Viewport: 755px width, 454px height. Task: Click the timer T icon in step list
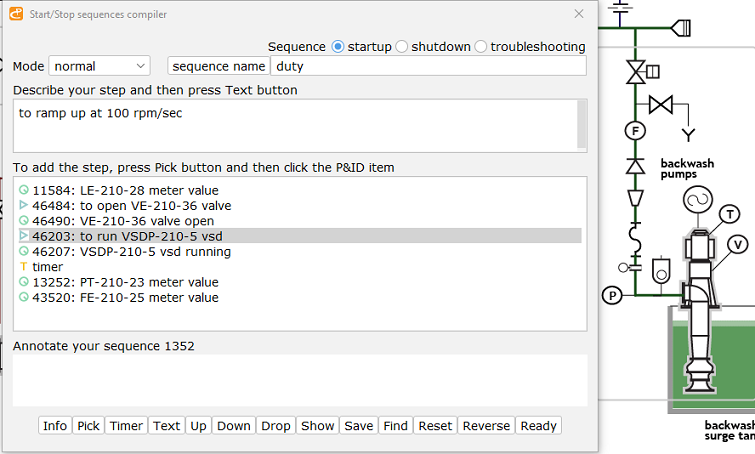tap(23, 266)
